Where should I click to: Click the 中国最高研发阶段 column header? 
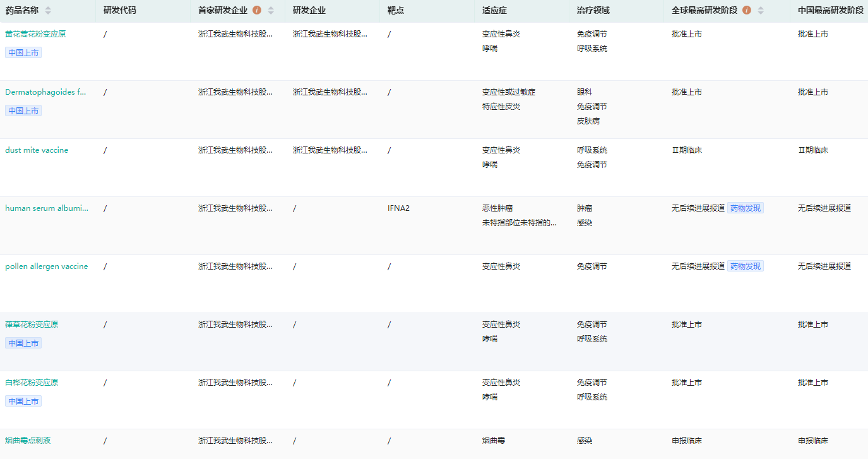point(831,11)
